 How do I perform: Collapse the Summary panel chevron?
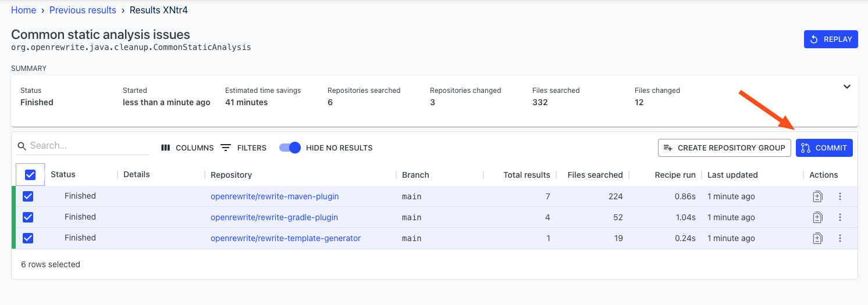pyautogui.click(x=847, y=87)
